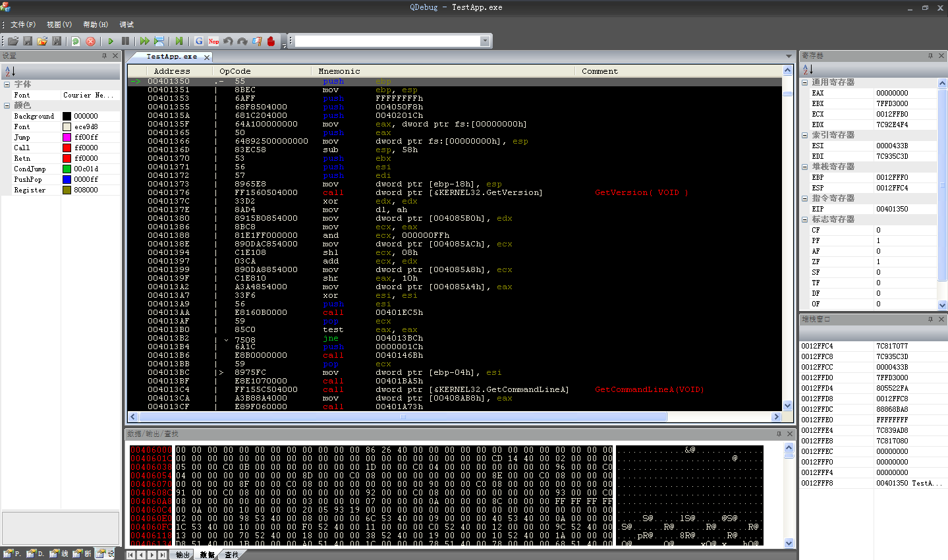
Task: Switch to the 输出 output tab
Action: click(182, 555)
